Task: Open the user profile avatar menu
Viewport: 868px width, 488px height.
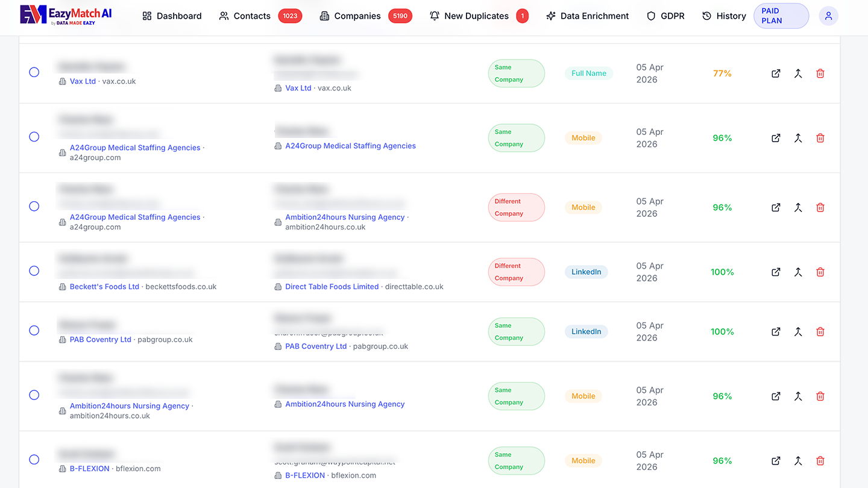Action: point(828,16)
